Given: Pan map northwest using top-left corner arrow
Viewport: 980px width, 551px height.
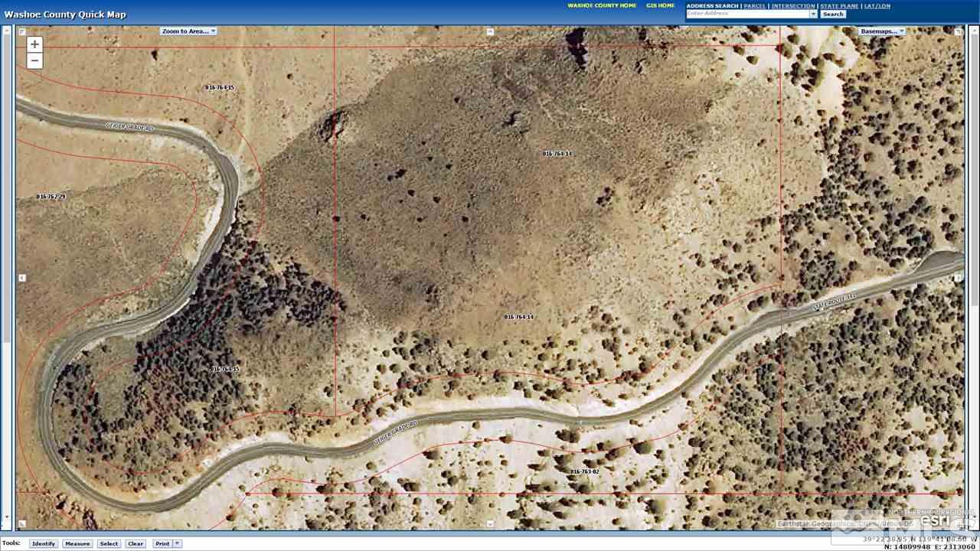Looking at the screenshot, I should pos(21,31).
